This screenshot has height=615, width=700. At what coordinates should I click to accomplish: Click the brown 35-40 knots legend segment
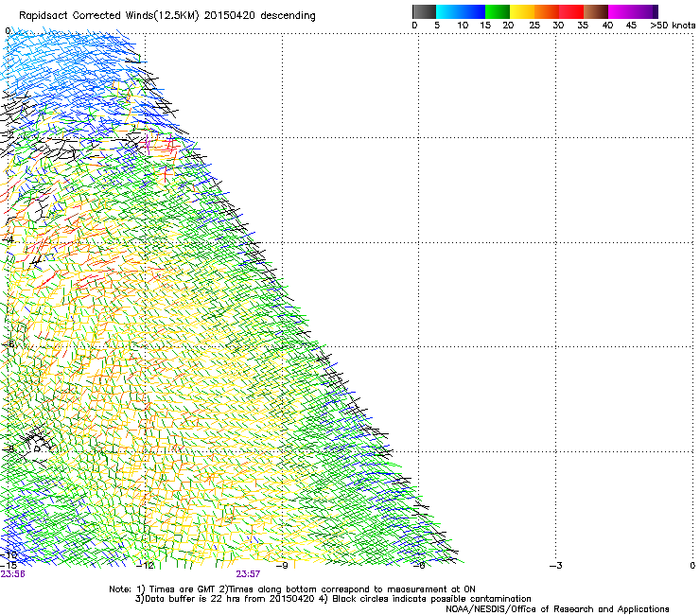tap(596, 11)
